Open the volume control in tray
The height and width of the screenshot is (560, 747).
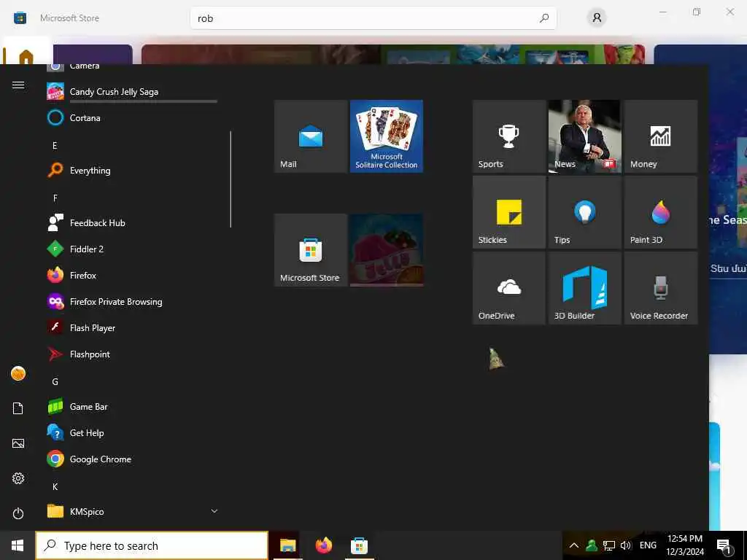tap(625, 545)
